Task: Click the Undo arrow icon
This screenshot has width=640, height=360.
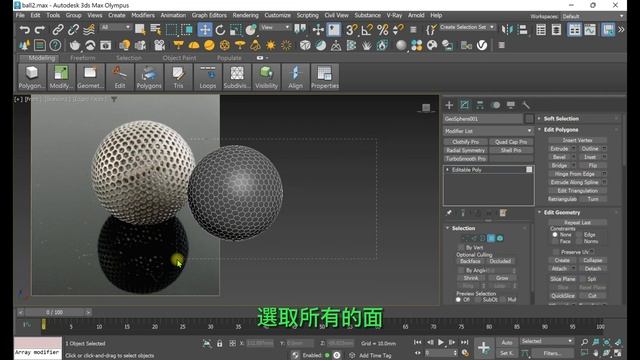Action: (x=24, y=29)
